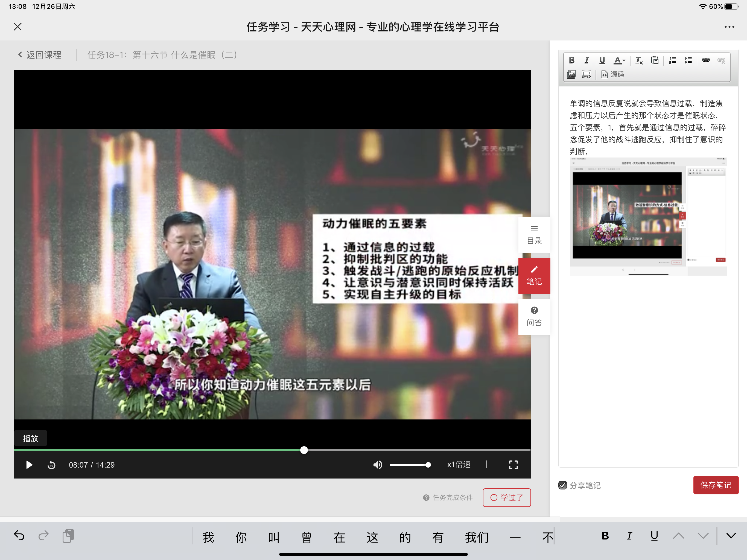This screenshot has height=560, width=747.
Task: Open the 目录 side tab
Action: click(534, 235)
